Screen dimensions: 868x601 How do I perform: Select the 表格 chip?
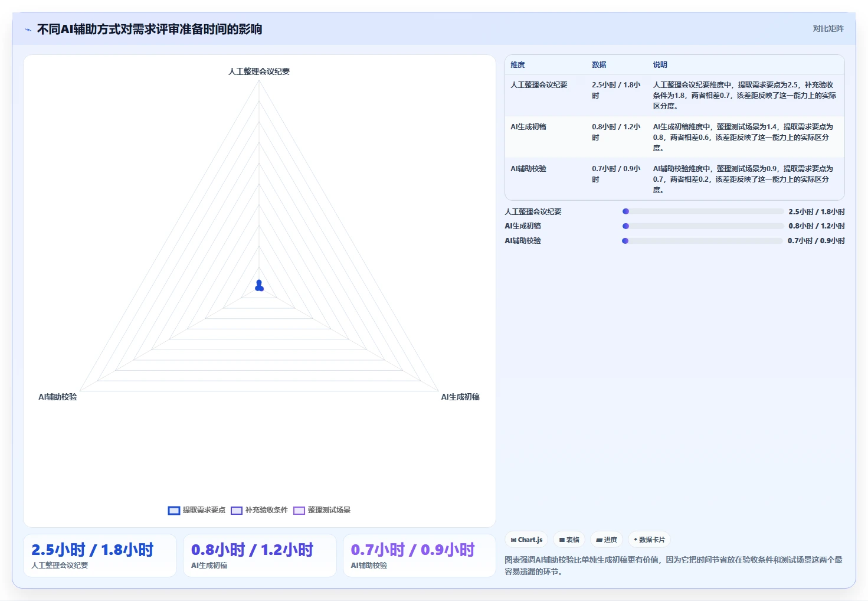click(569, 540)
